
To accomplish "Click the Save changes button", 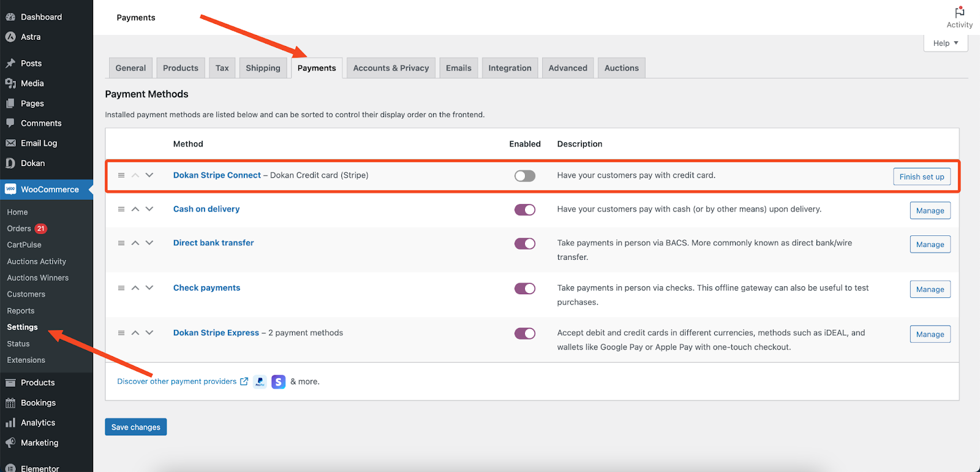I will pyautogui.click(x=136, y=427).
